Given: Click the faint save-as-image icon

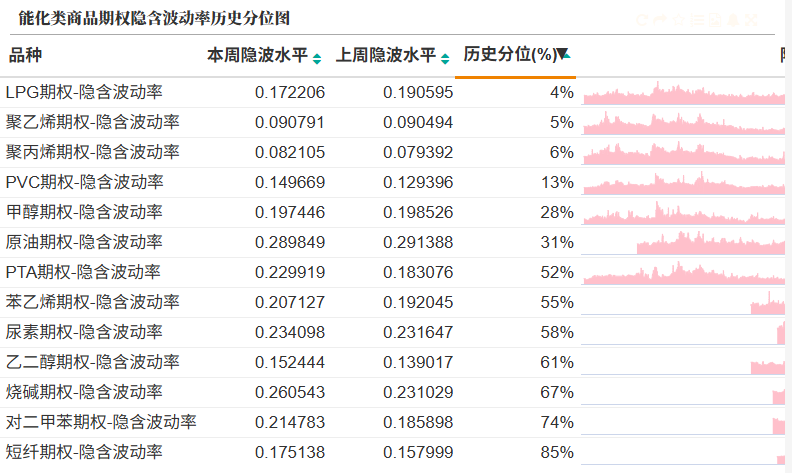Looking at the screenshot, I should tap(715, 20).
